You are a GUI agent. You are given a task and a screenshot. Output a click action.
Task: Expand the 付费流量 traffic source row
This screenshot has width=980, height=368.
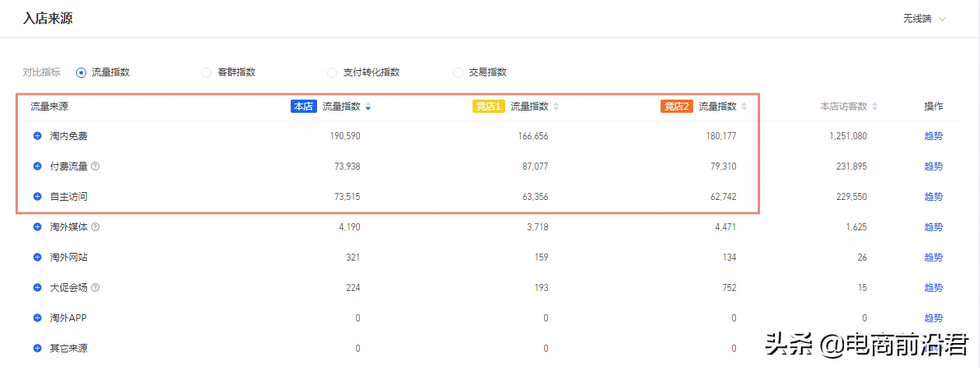37,166
